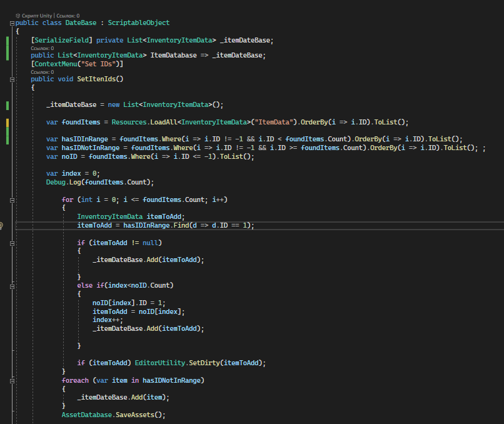
Task: Collapse the SetItenIds method block
Action: (13, 79)
